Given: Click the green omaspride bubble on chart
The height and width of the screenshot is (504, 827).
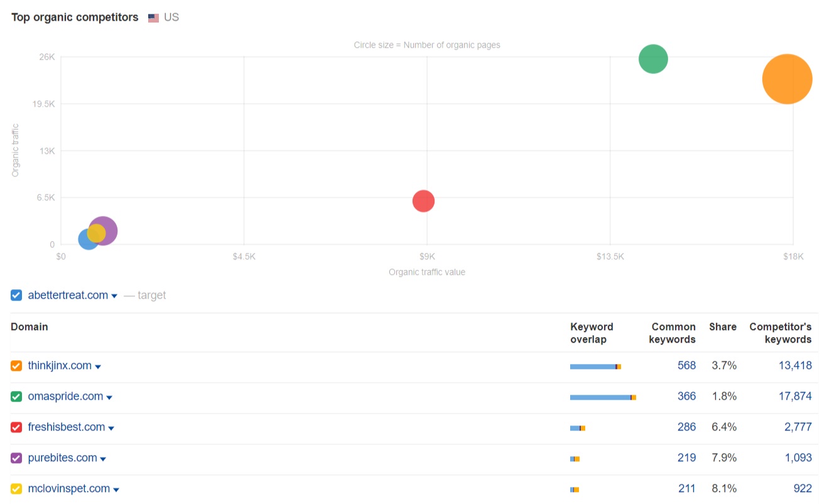Looking at the screenshot, I should [x=653, y=59].
